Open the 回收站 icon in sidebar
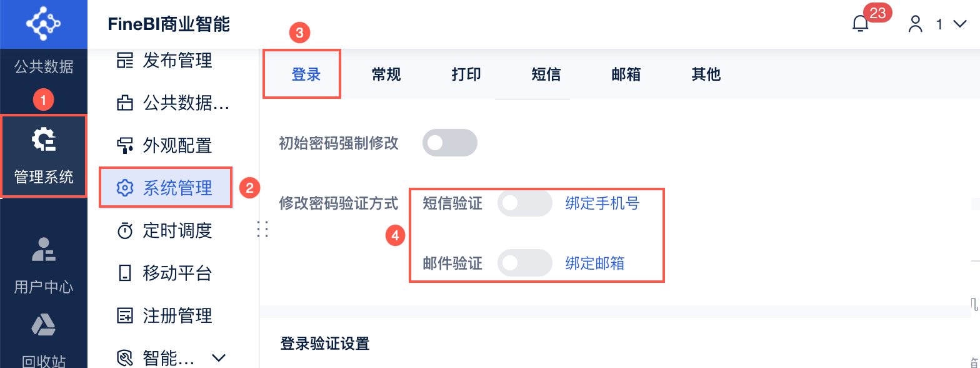The image size is (980, 368). pos(44,325)
